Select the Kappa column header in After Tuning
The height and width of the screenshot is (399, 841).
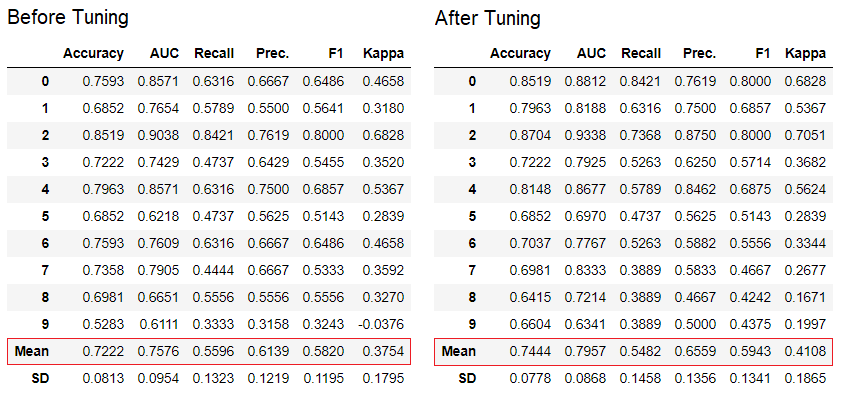805,54
